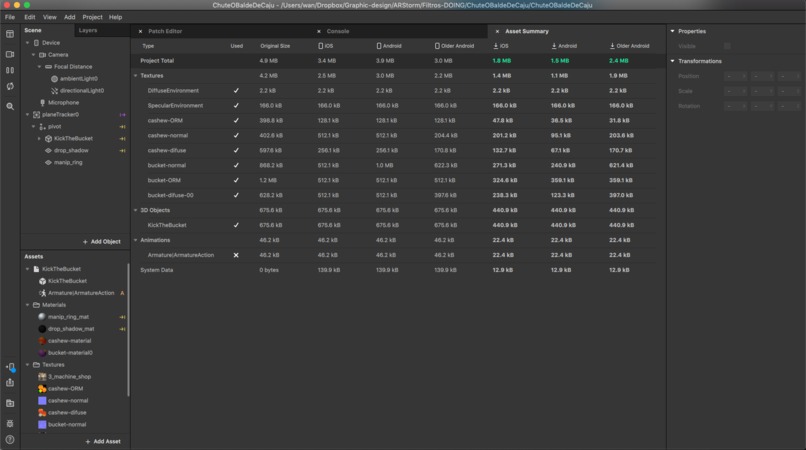The height and width of the screenshot is (450, 806).
Task: Expand the KickTheBucket node in Scene
Action: [x=40, y=138]
